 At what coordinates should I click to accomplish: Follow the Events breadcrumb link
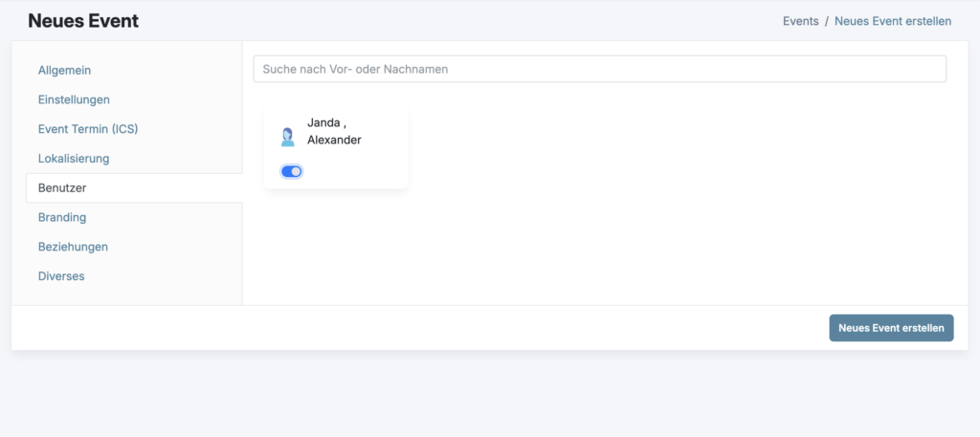(800, 21)
